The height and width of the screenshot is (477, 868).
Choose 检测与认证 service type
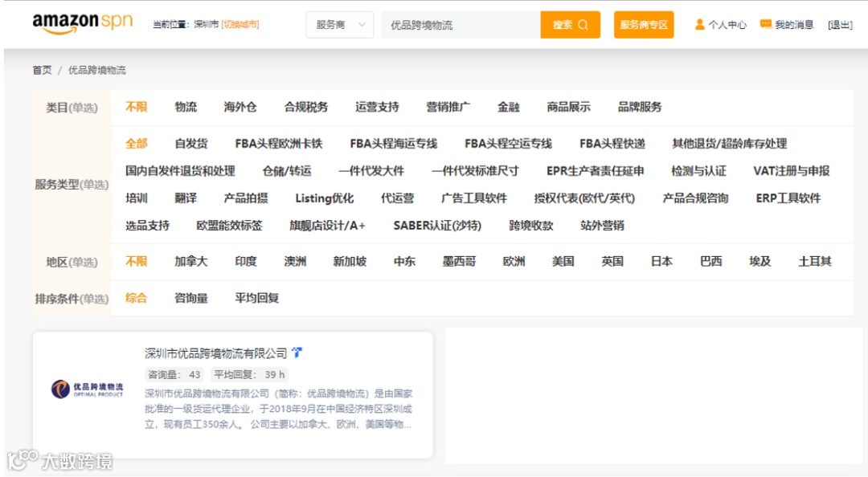698,171
